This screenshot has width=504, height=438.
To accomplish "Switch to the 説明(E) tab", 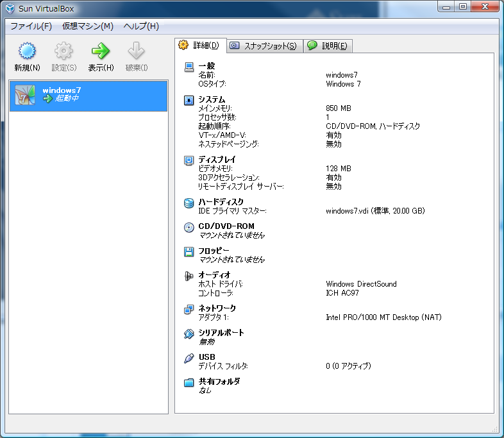I will tap(328, 46).
